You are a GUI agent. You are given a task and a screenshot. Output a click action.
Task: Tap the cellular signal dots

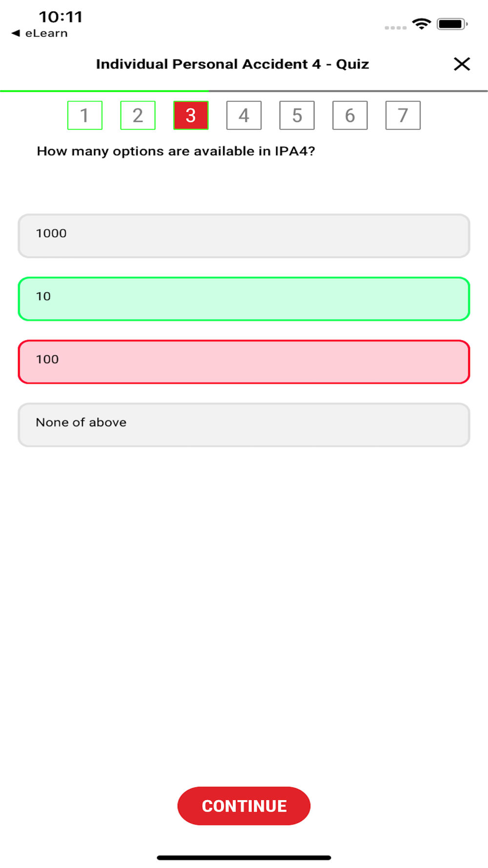click(x=396, y=28)
